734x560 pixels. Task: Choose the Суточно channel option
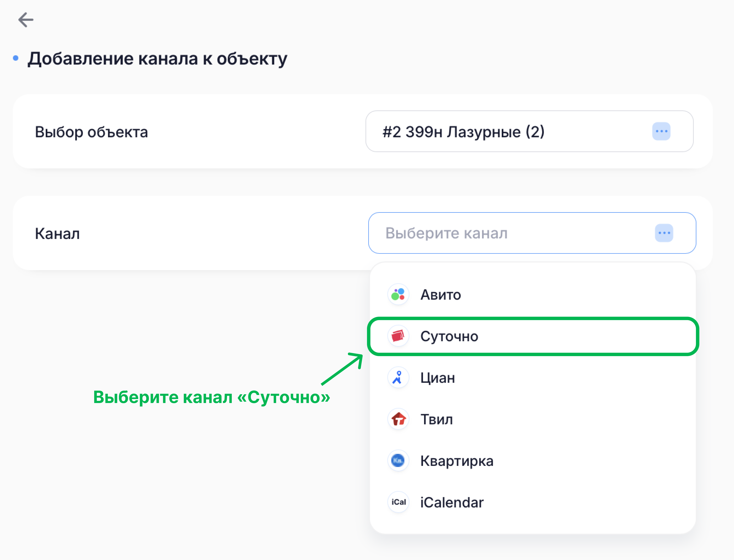449,336
